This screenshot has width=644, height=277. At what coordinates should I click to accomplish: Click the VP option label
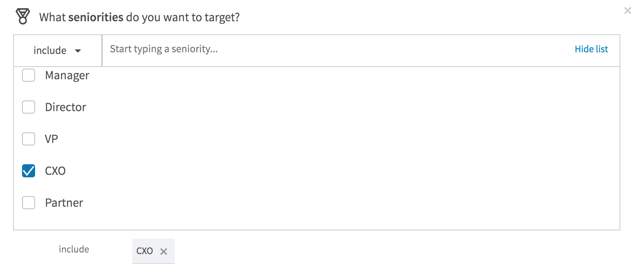[x=51, y=139]
